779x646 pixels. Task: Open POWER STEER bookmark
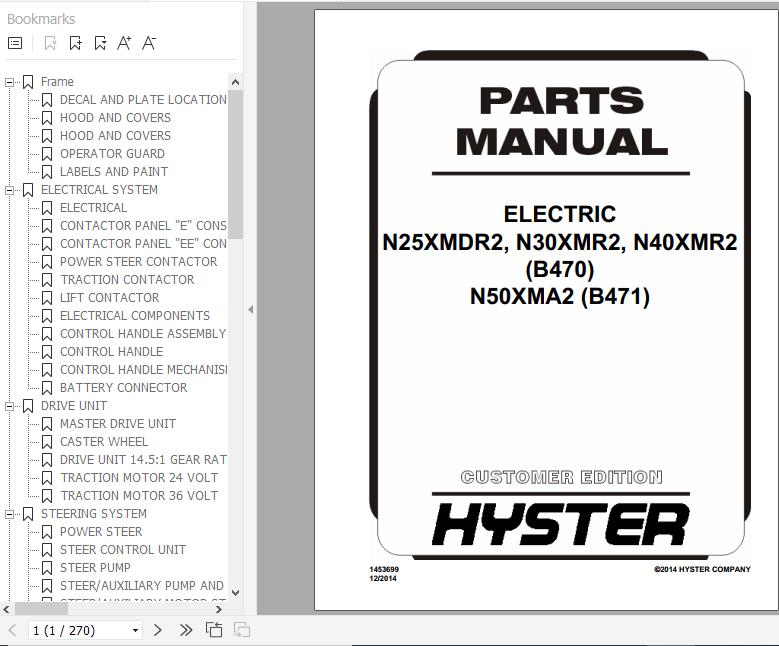(101, 532)
